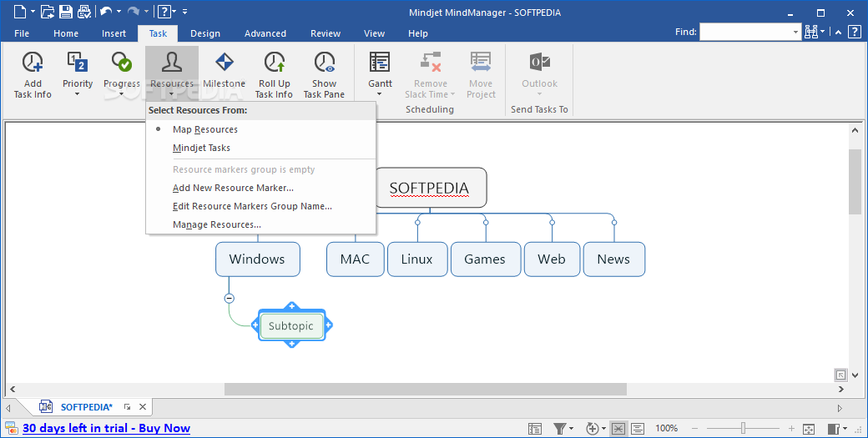
Task: Click the Print icon in quick access
Action: pos(83,11)
